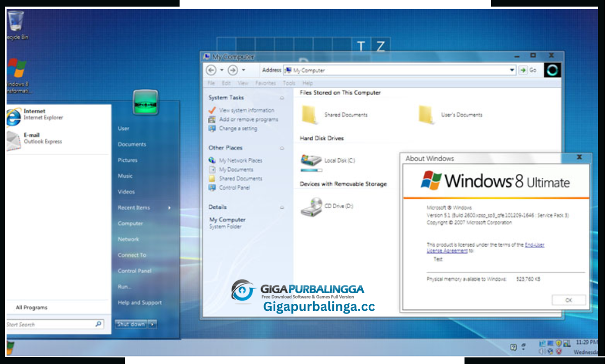607x364 pixels.
Task: Open Music in the Start menu
Action: 125,176
